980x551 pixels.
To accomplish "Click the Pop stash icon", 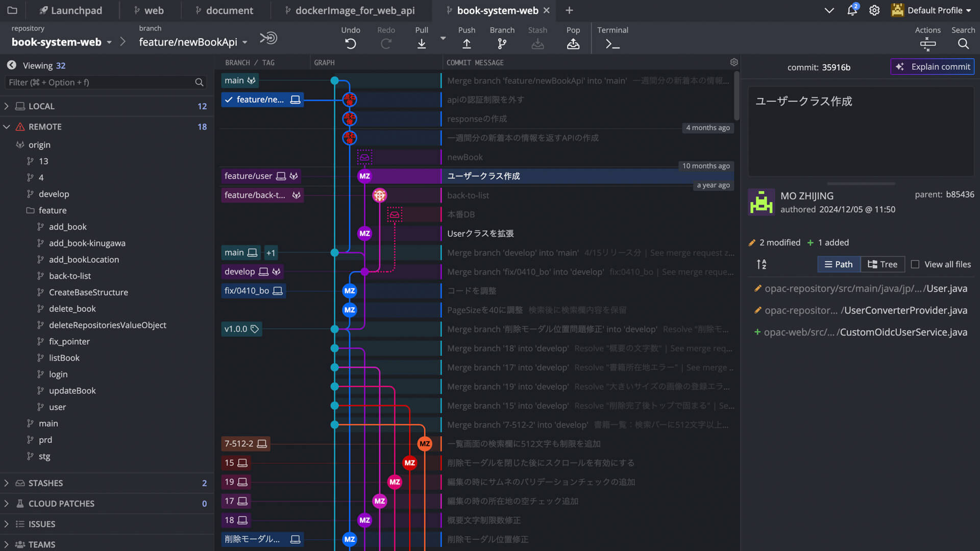I will [573, 44].
